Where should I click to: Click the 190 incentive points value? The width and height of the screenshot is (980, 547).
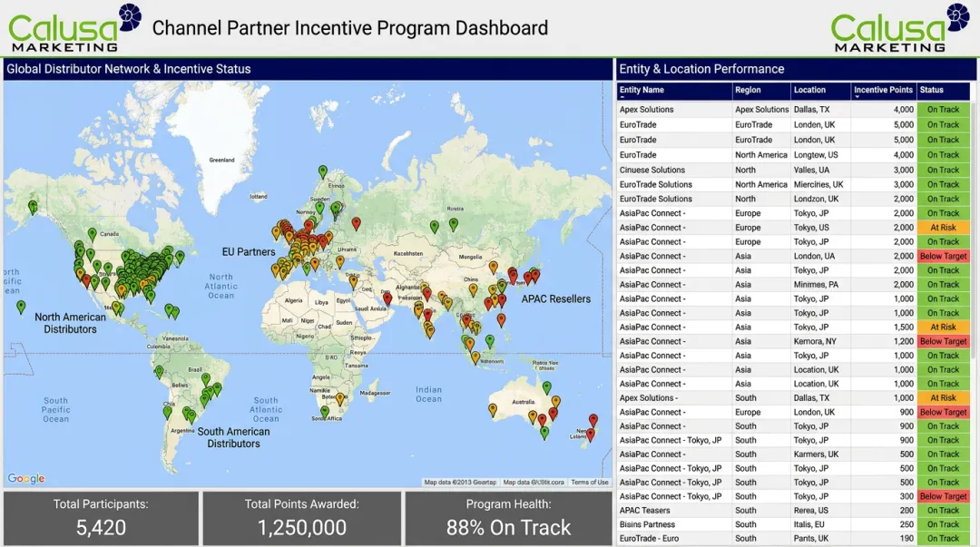point(906,538)
